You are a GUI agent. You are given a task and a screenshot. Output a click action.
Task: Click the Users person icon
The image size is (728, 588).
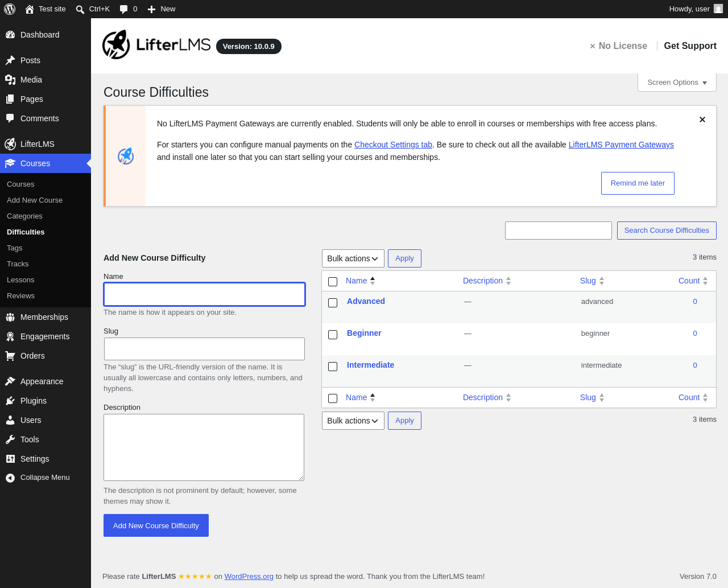[x=10, y=420]
